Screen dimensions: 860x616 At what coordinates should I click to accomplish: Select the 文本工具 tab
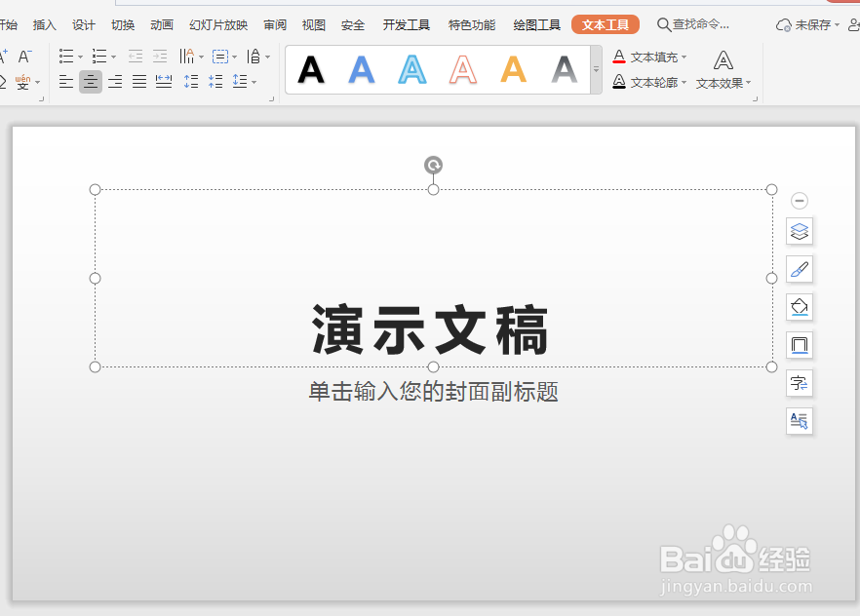coord(606,24)
